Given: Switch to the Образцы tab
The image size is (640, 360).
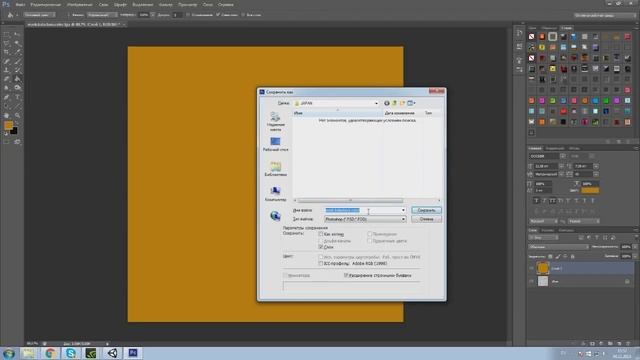Looking at the screenshot, I should pos(549,28).
